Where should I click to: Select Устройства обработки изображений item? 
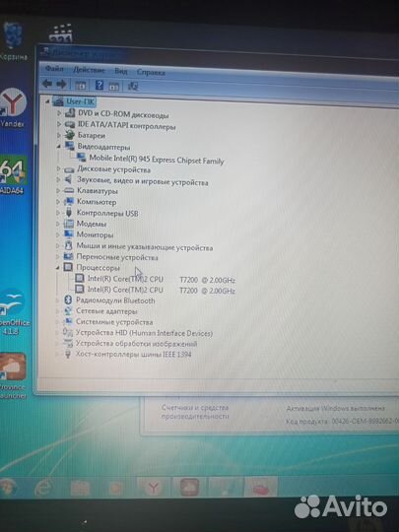pyautogui.click(x=136, y=344)
